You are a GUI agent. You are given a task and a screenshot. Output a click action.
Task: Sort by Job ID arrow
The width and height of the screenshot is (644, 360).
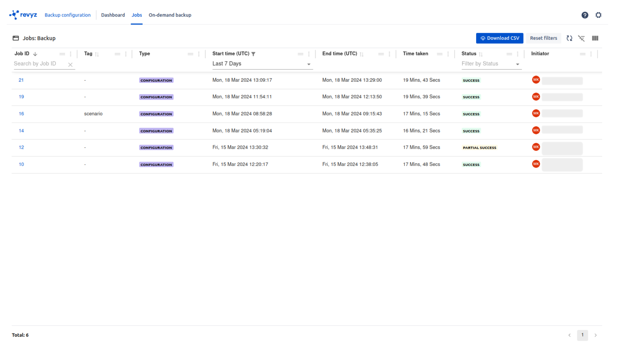[x=35, y=54]
